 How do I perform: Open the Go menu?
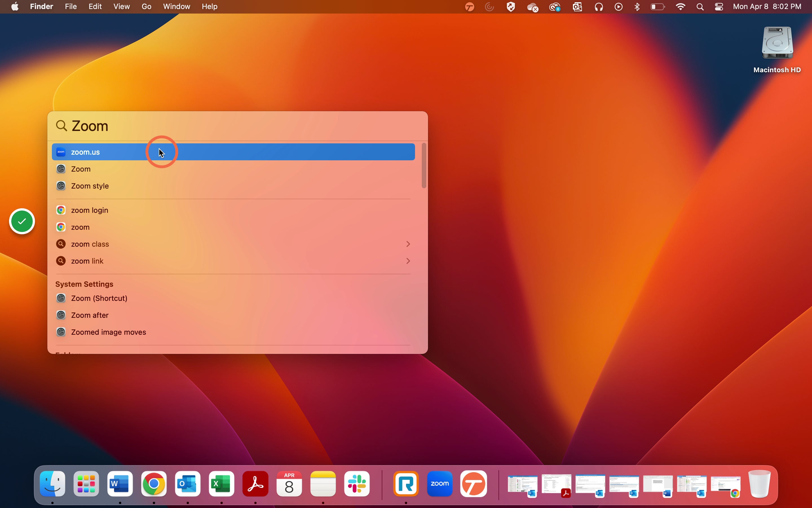pyautogui.click(x=146, y=7)
